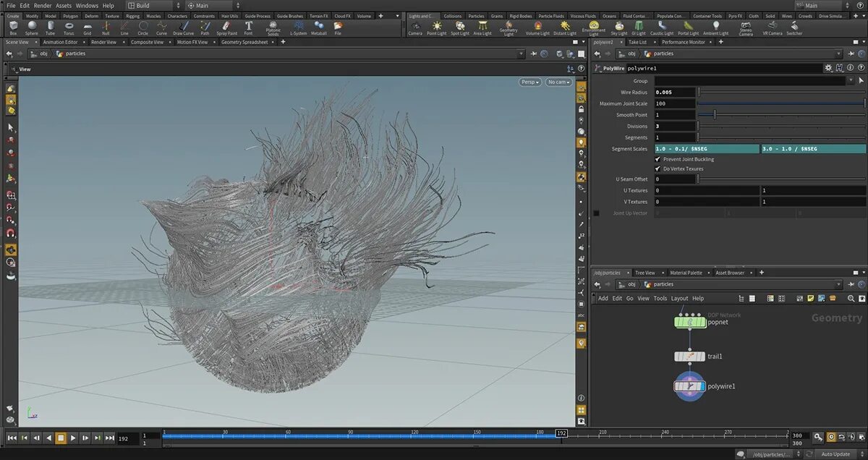Enable the Joint Up Vector checkbox
The height and width of the screenshot is (460, 868).
point(596,213)
